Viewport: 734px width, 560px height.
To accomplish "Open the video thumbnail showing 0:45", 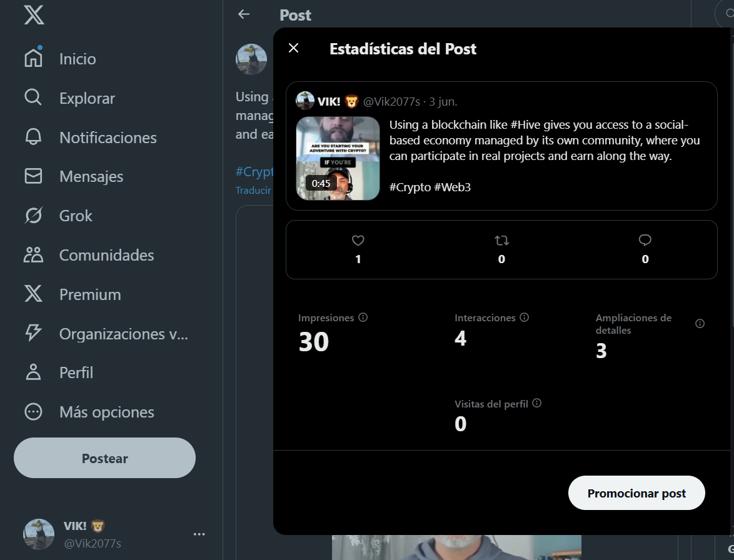I will point(338,158).
